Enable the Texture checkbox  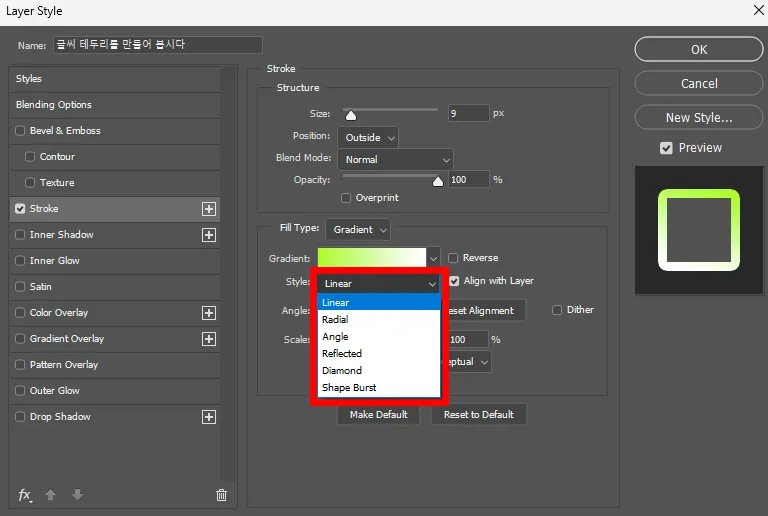tap(30, 183)
